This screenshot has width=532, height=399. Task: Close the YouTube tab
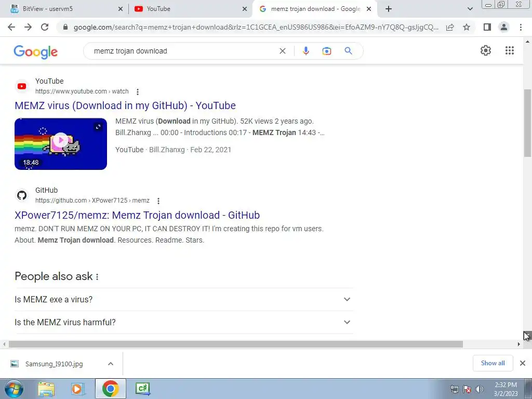[x=244, y=9]
